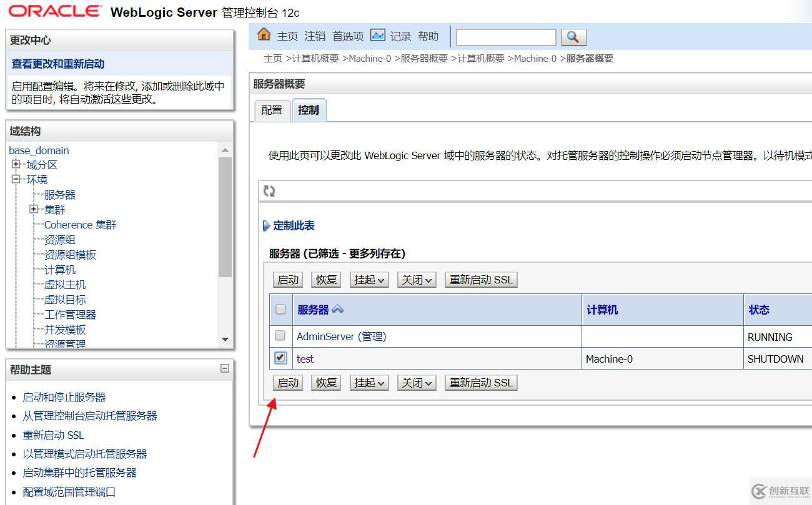Select 工作管理器 in the domain tree
Viewport: 812px width, 505px height.
(70, 315)
